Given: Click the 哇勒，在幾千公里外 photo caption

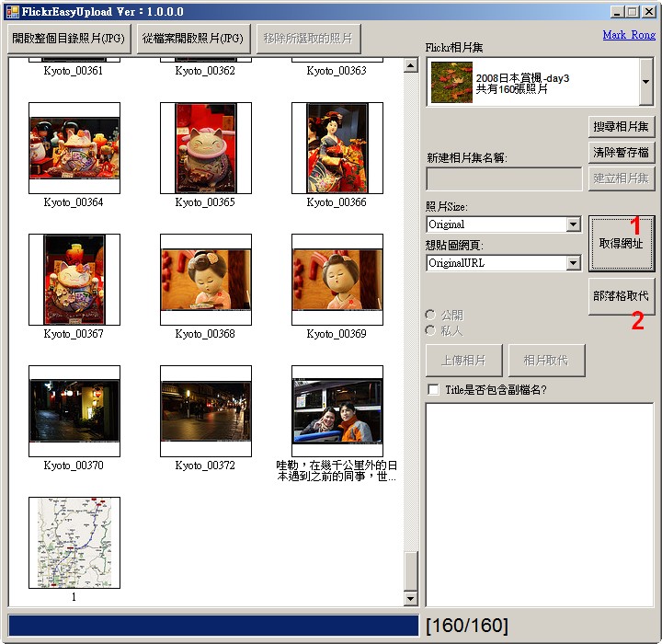Looking at the screenshot, I should [337, 471].
